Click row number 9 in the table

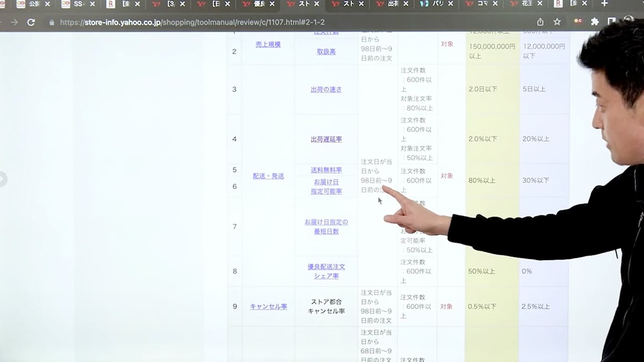tap(234, 306)
